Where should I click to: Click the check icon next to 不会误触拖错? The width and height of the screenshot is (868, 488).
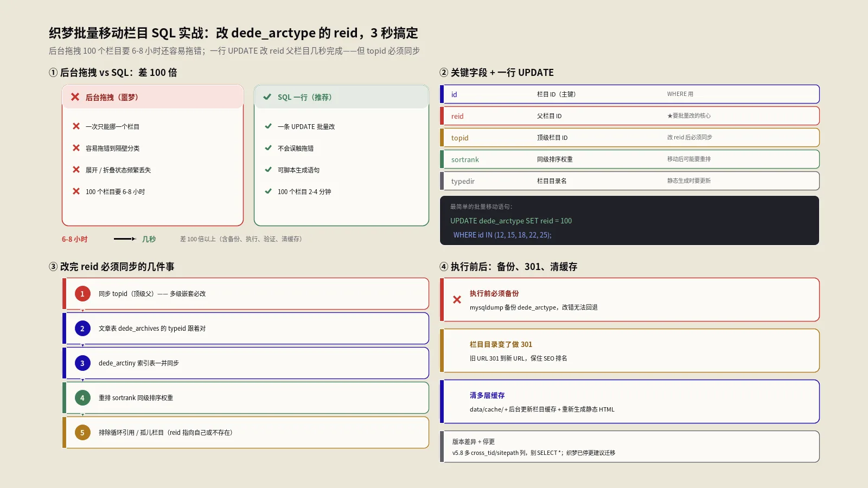pos(268,148)
